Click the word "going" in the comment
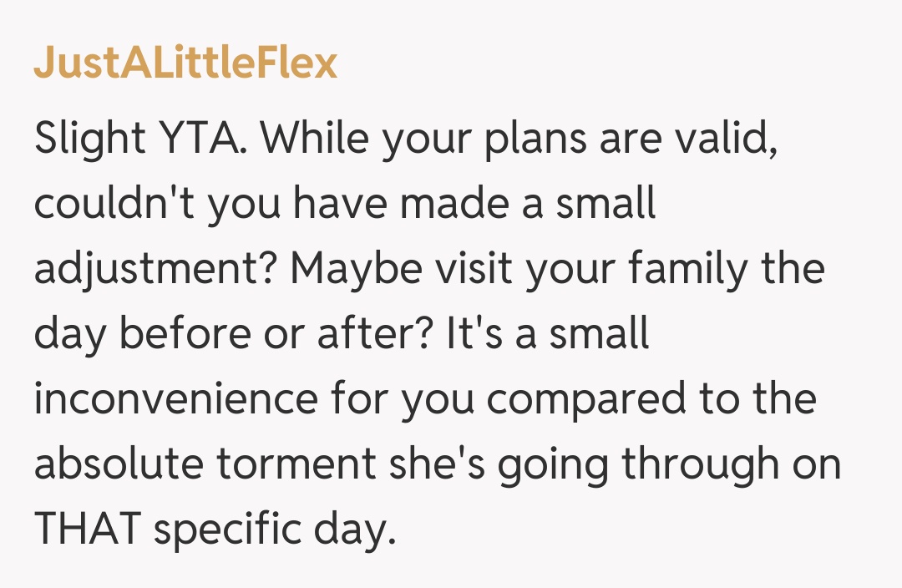The width and height of the screenshot is (902, 588). pos(553,464)
